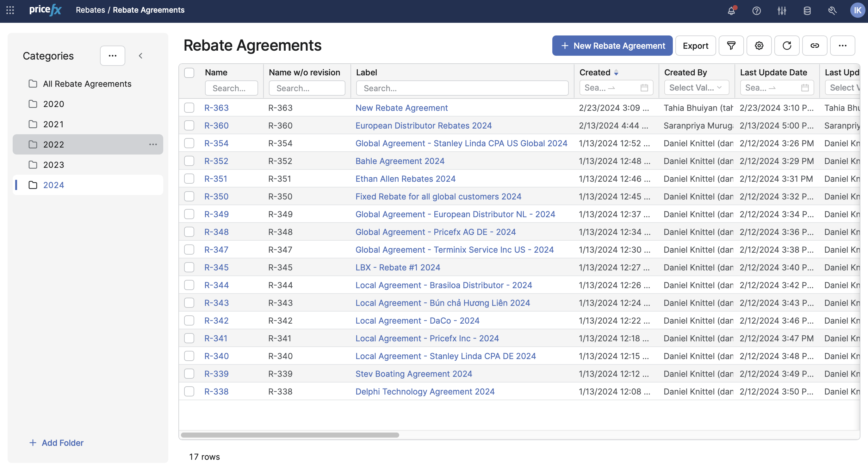Refresh the Rebate Agreements list

[786, 46]
